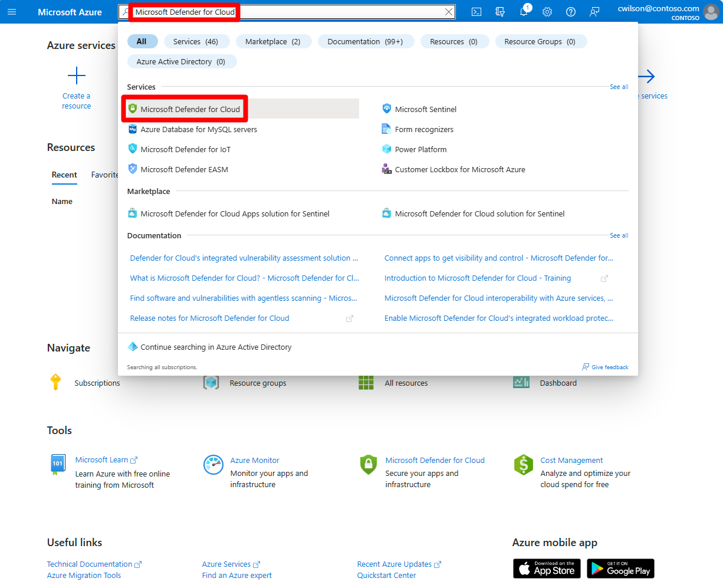This screenshot has height=588, width=723.
Task: Click the Microsoft Defender for Cloud shield icon in Services
Action: coord(133,109)
